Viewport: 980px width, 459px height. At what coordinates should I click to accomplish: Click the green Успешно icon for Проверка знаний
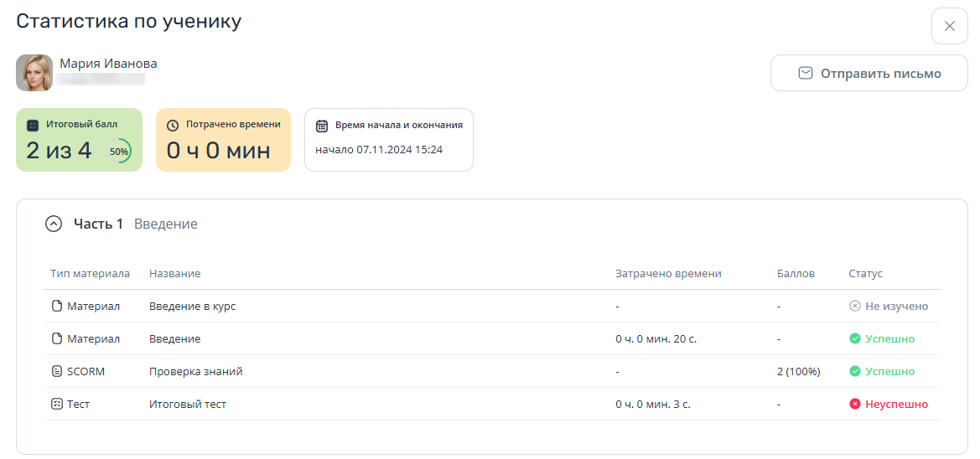point(855,372)
